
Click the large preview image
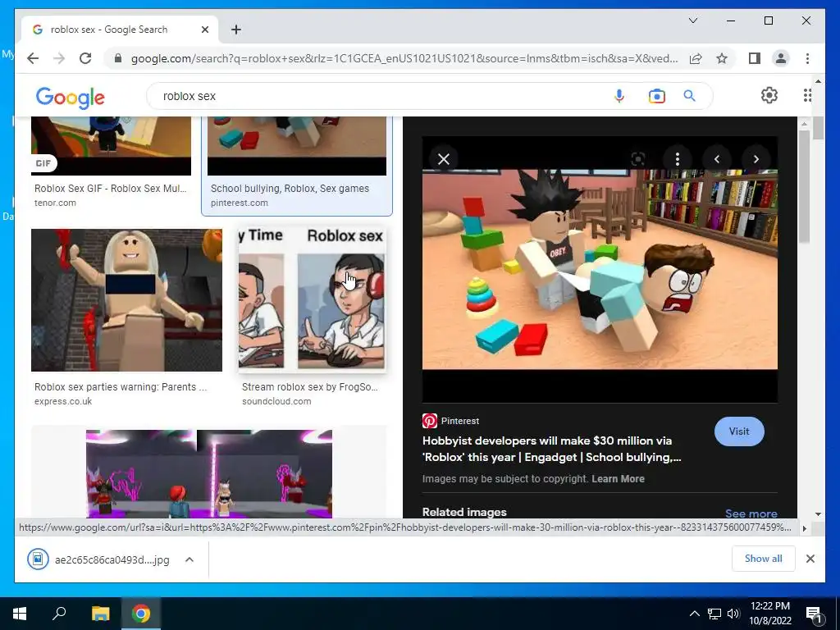[600, 269]
